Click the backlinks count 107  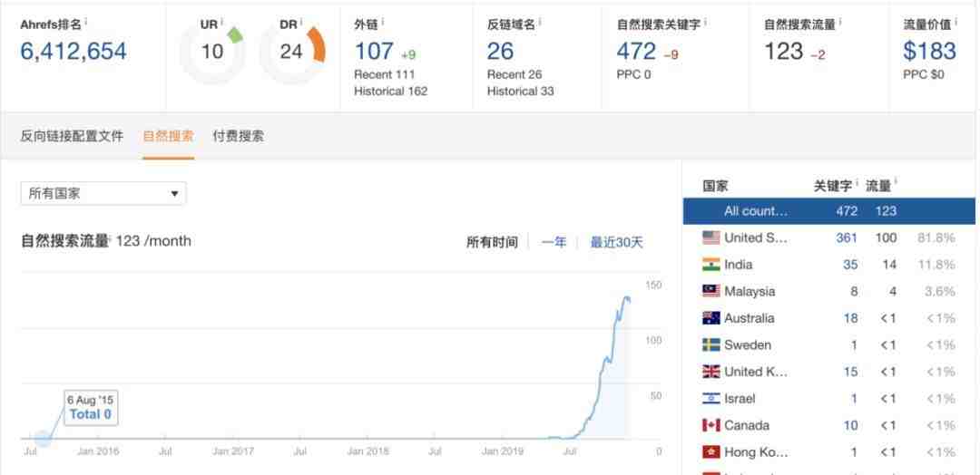[x=374, y=51]
